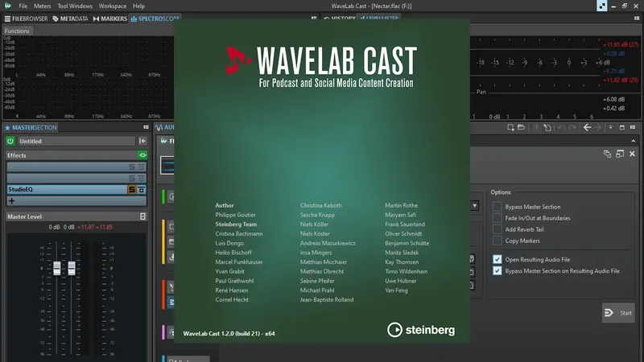Show the StudioEQ plug-in window
This screenshot has height=362, width=644.
[142, 189]
